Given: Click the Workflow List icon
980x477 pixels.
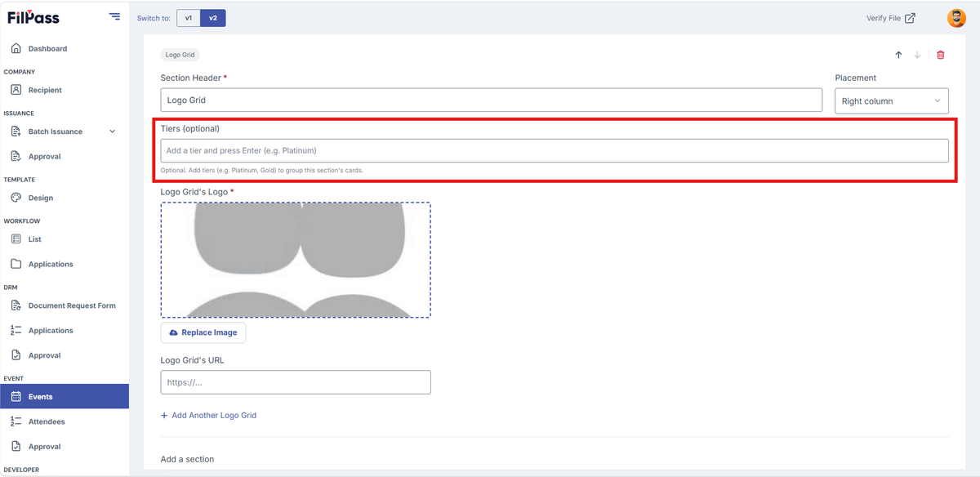Looking at the screenshot, I should coord(16,239).
